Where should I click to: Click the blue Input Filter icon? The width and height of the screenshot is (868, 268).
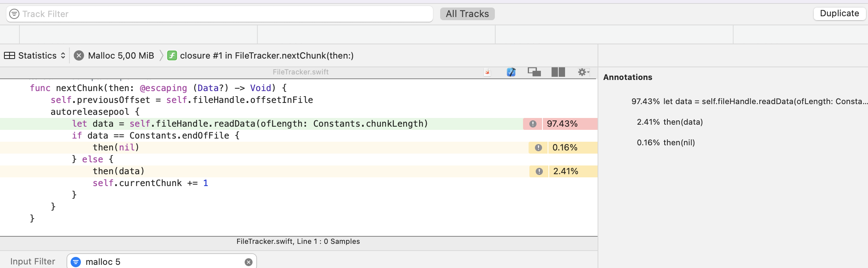point(76,262)
